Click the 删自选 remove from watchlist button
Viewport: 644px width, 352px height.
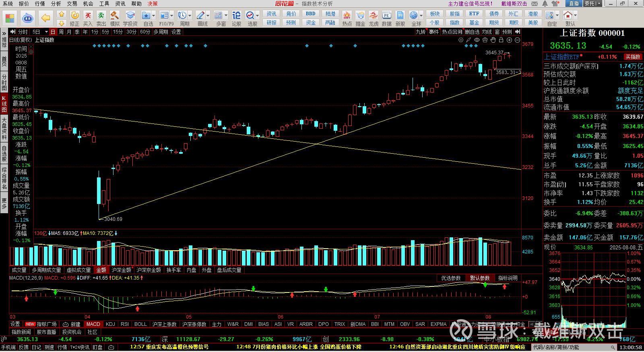472,32
